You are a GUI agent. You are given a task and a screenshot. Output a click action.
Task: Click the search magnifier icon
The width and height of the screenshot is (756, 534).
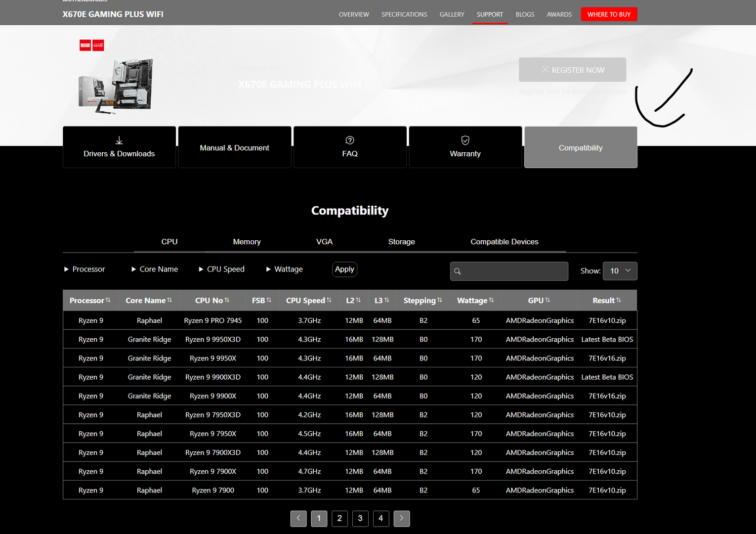[x=458, y=271]
